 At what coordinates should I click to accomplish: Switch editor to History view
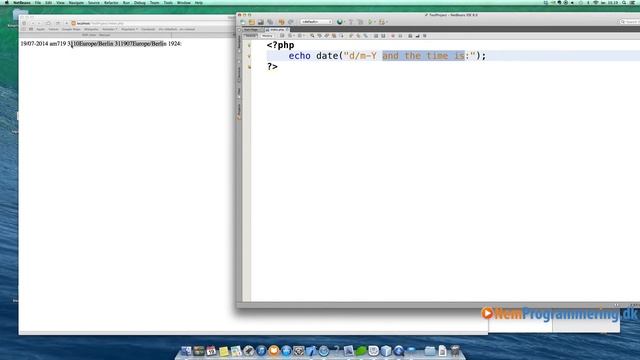(x=267, y=36)
